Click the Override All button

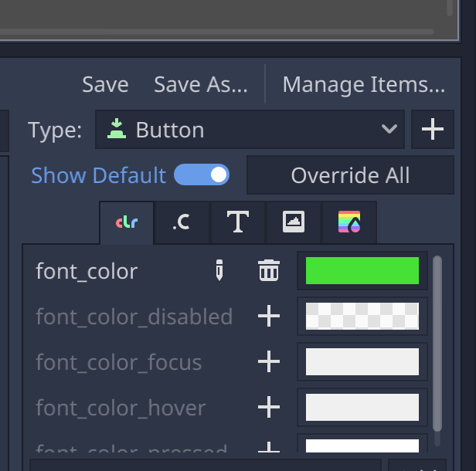(x=350, y=175)
